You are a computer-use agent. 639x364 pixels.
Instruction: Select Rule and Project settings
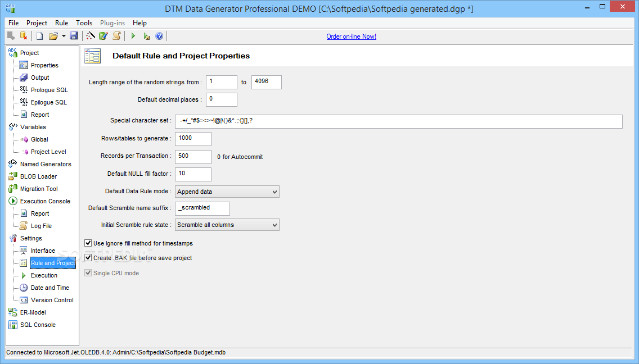pos(53,263)
